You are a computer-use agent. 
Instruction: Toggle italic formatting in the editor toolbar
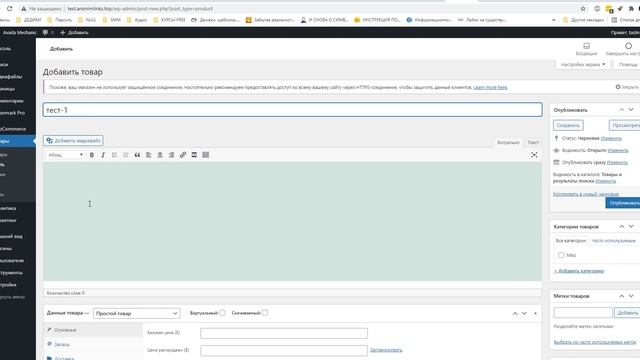point(103,155)
